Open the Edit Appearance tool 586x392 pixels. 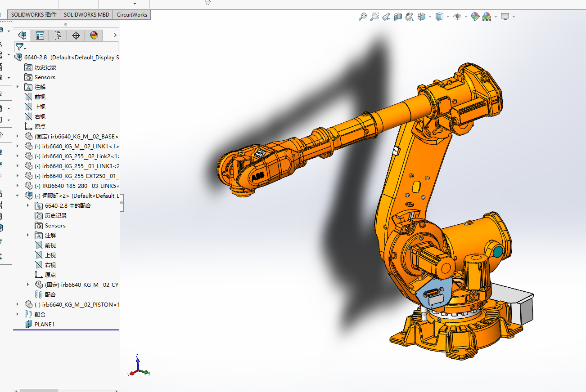point(475,17)
